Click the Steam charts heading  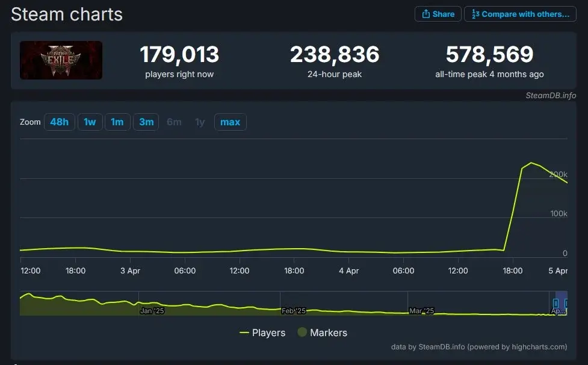click(x=67, y=14)
